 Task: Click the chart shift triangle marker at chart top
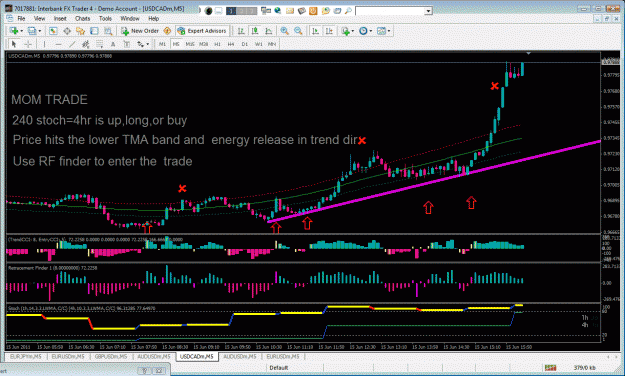(x=528, y=53)
